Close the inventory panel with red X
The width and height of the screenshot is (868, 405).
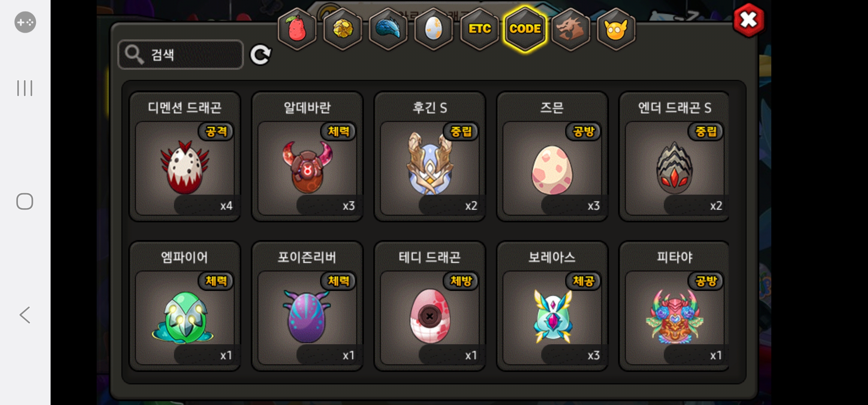[x=749, y=20]
